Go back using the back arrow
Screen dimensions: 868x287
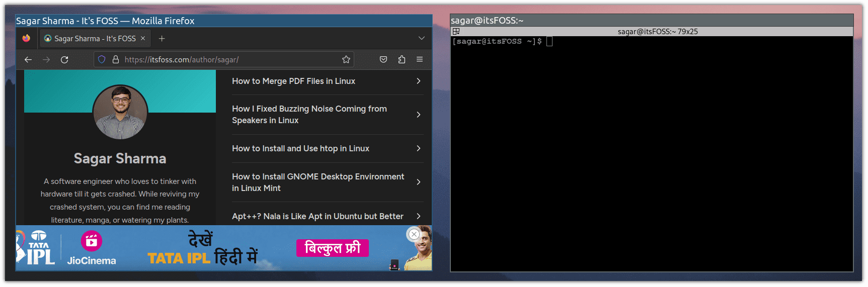(x=28, y=60)
